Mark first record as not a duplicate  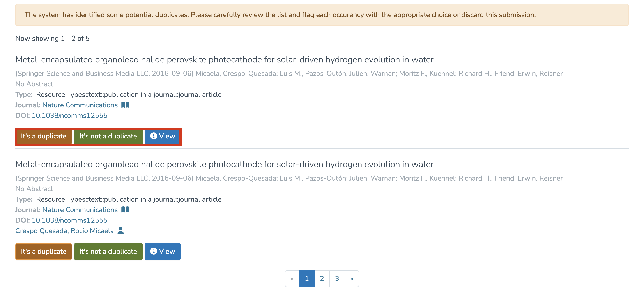[x=108, y=136]
